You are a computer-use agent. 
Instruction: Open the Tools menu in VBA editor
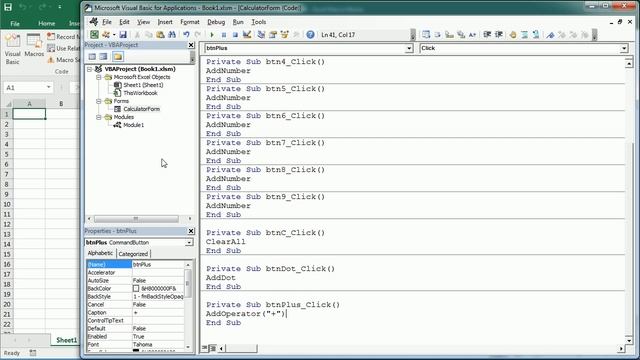tap(259, 22)
